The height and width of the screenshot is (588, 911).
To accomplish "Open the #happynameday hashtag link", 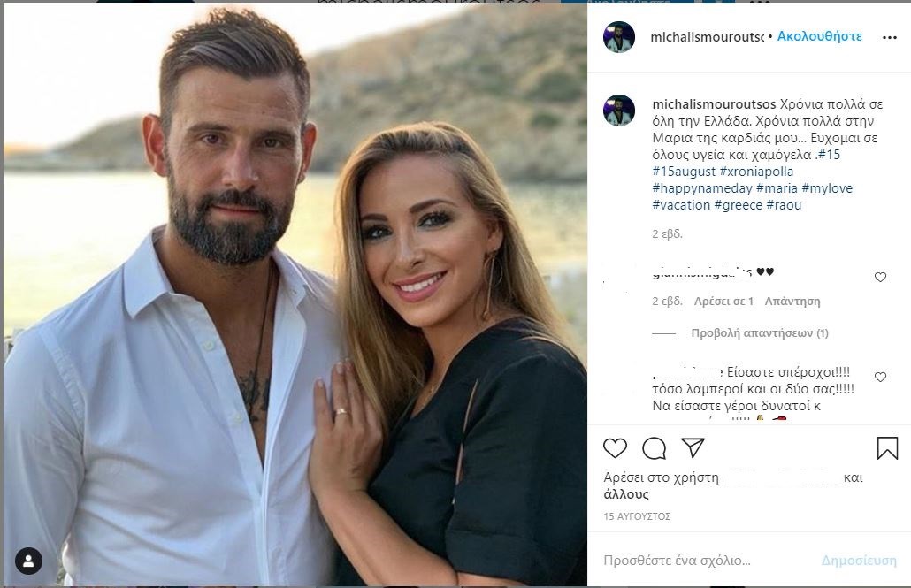I will coord(702,188).
